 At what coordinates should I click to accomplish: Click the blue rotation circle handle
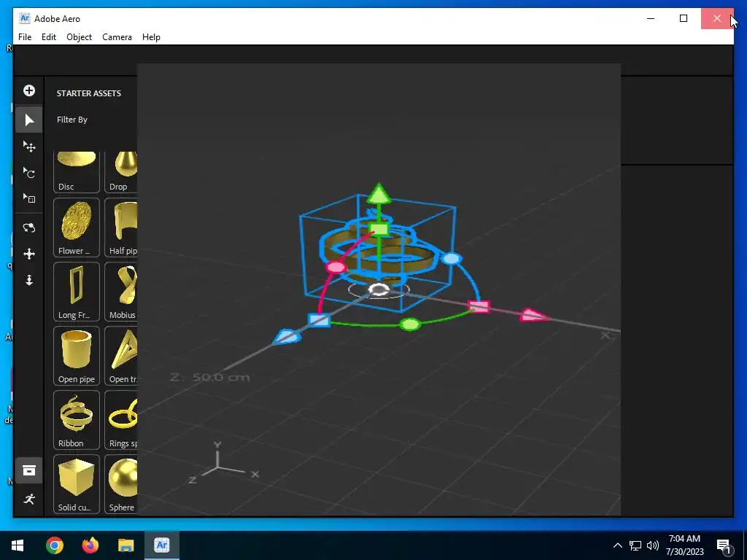(451, 259)
